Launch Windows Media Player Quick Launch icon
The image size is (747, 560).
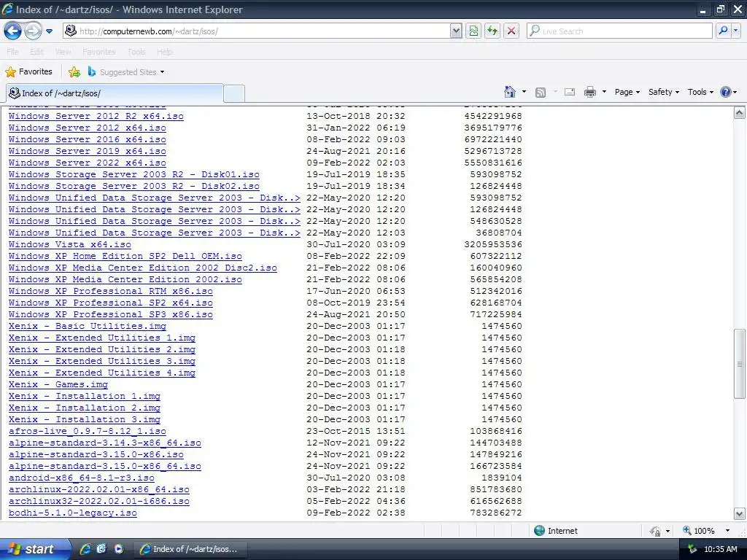(x=118, y=549)
